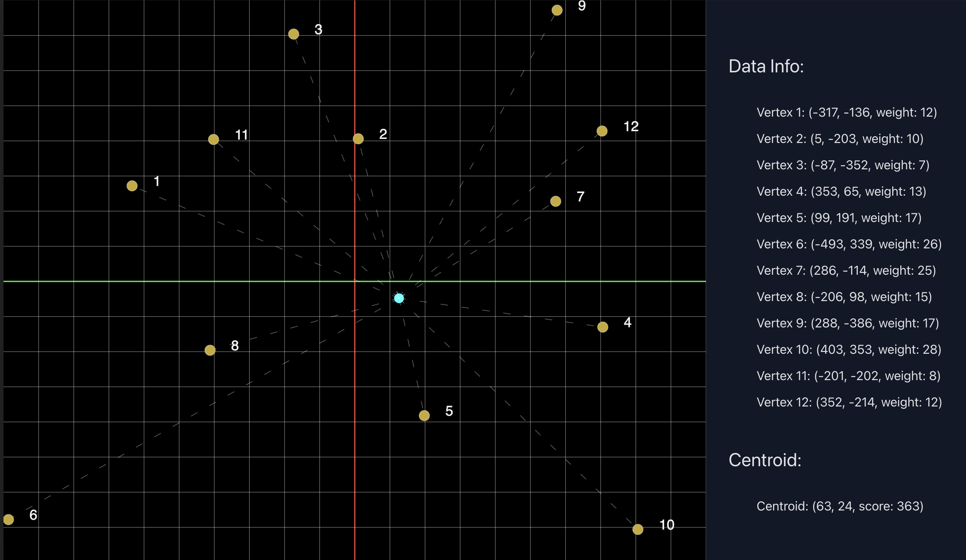Click 'Vertex 4: (353, 65, weight: 13)' row
The image size is (966, 560).
pyautogui.click(x=841, y=191)
